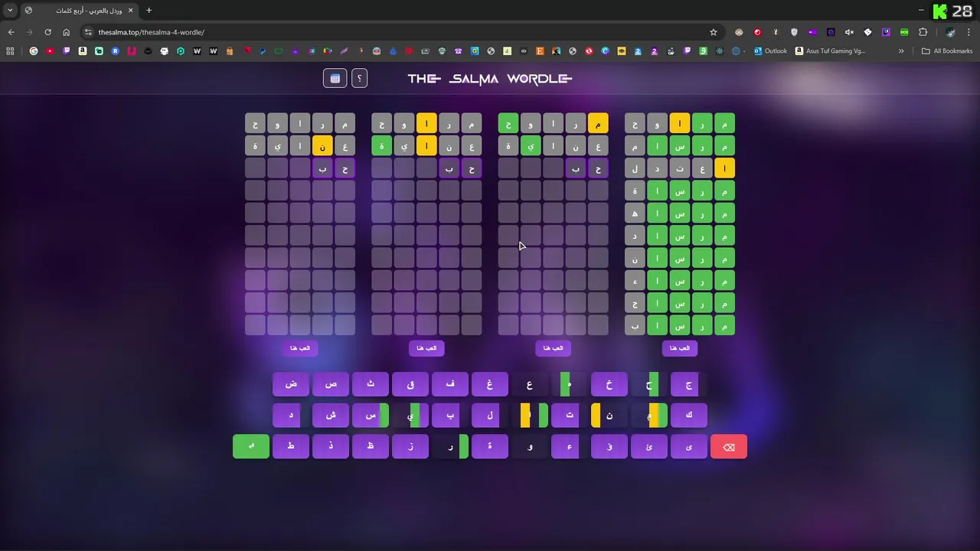Tap the غ key
The width and height of the screenshot is (980, 551).
[x=490, y=384]
